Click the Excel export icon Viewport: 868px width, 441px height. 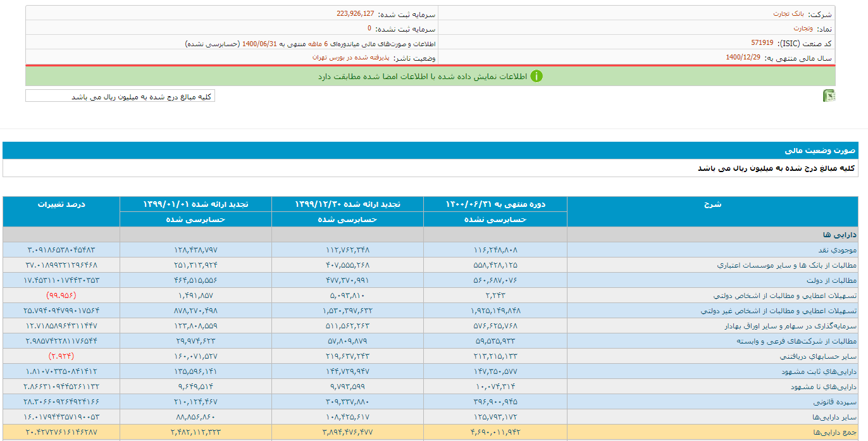tap(829, 96)
